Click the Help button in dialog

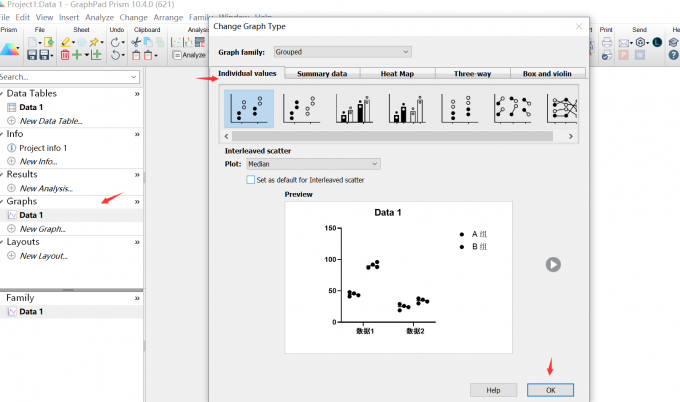tap(493, 390)
